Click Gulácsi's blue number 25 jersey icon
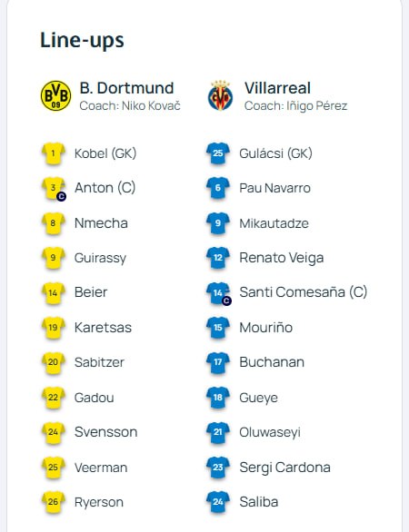 pyautogui.click(x=218, y=153)
